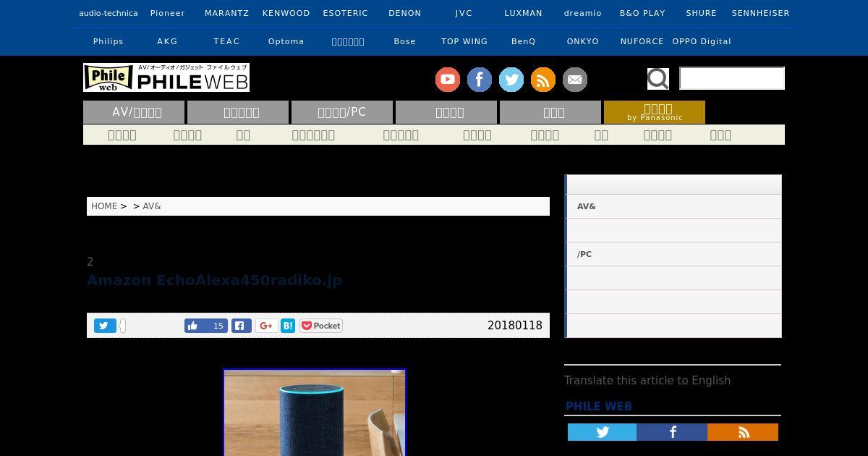Open the DENON brand link
This screenshot has width=868, height=456.
[405, 13]
